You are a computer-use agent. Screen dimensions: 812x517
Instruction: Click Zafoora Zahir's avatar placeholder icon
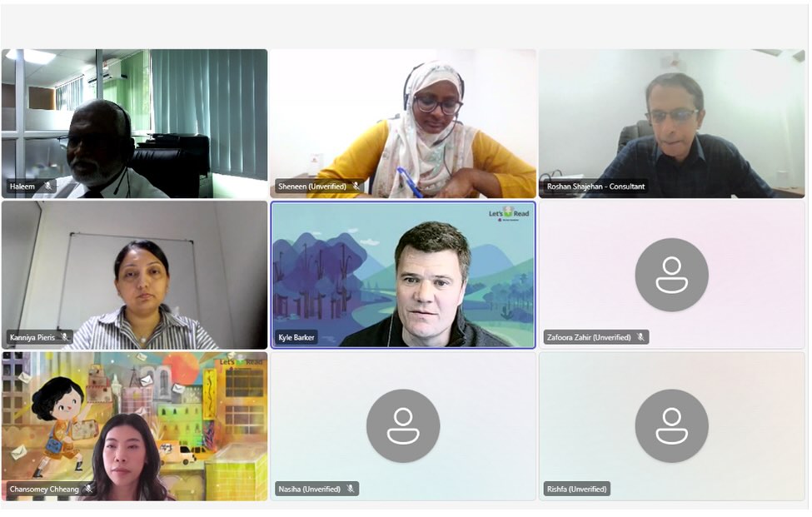click(x=671, y=275)
